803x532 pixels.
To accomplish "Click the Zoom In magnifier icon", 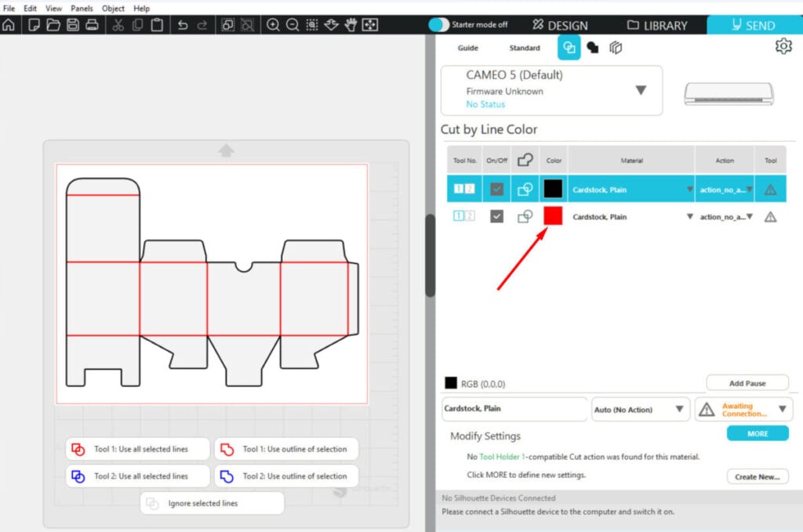I will click(x=273, y=25).
